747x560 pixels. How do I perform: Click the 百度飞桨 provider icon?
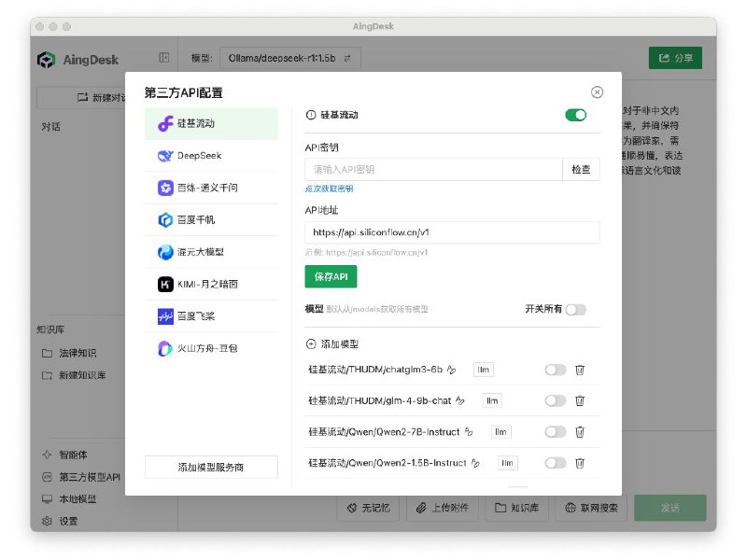tap(165, 316)
